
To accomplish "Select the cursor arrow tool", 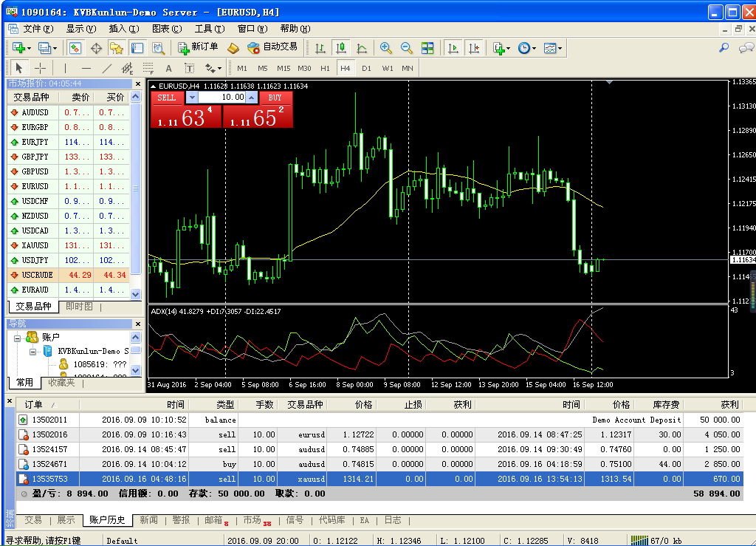I will click(19, 68).
